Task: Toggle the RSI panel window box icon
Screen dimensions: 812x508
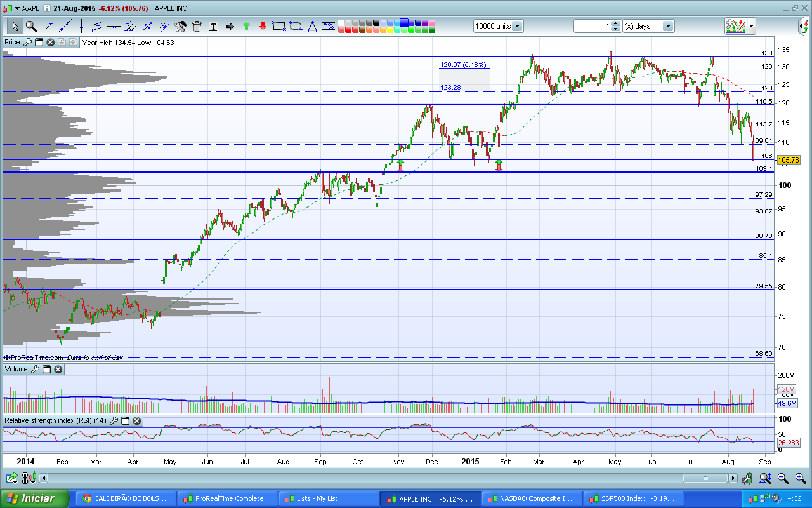Action: pyautogui.click(x=125, y=420)
